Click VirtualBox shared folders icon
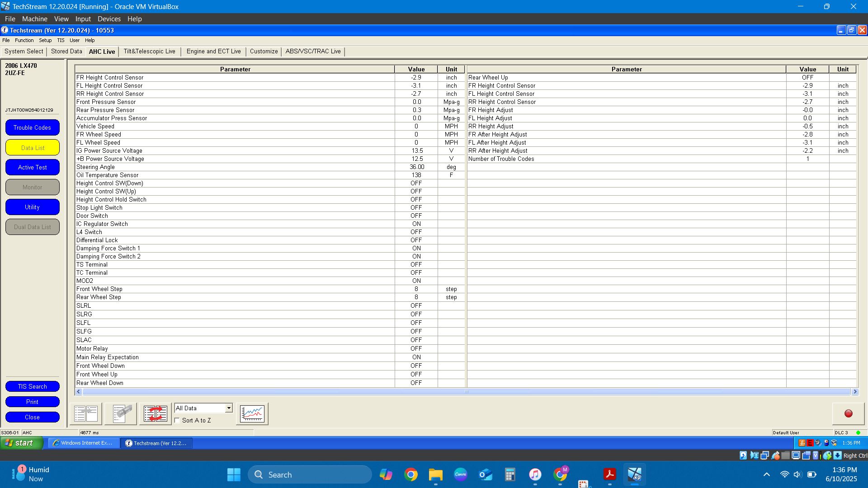This screenshot has width=868, height=488. 785,455
